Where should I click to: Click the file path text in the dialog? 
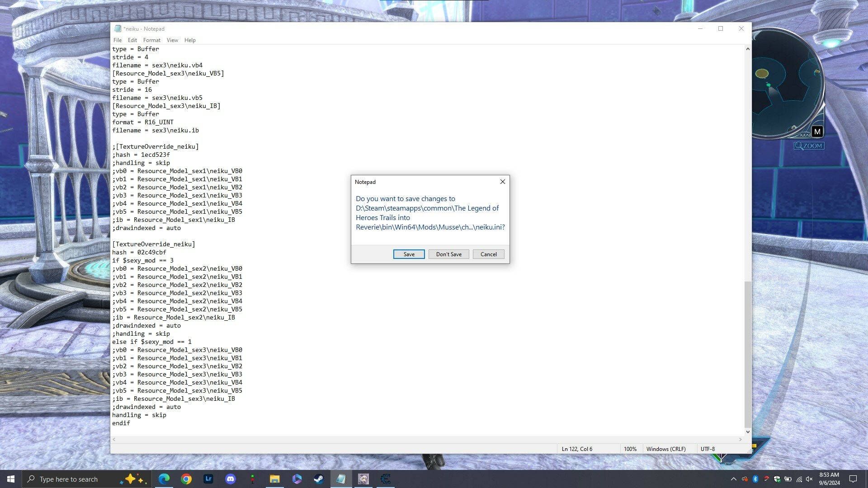click(x=430, y=217)
